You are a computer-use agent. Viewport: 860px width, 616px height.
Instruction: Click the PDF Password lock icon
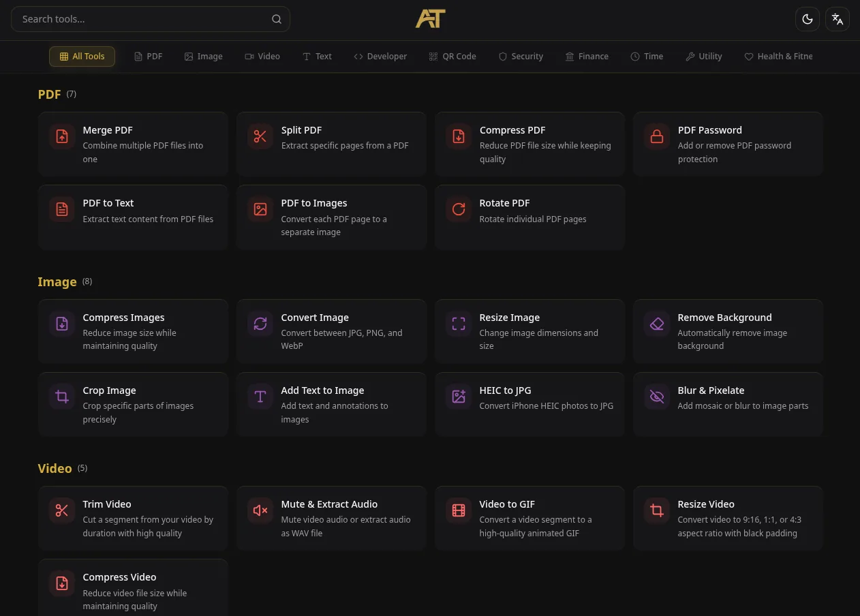click(x=657, y=136)
